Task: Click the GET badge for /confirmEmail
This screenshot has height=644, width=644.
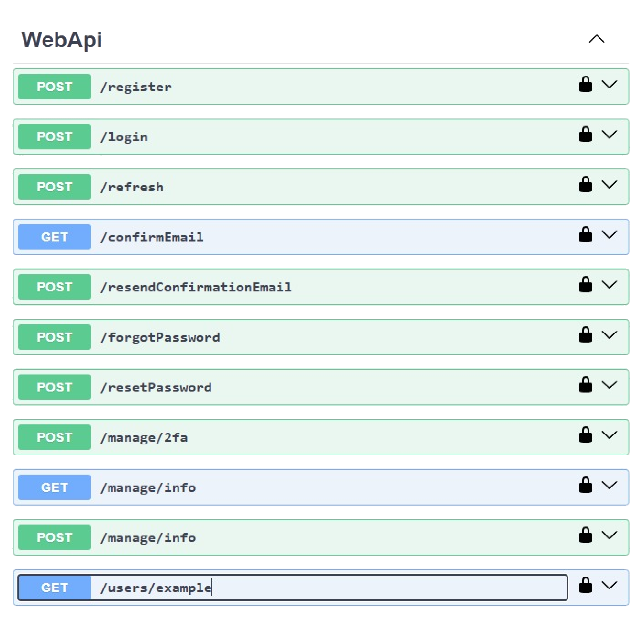Action: coord(55,237)
